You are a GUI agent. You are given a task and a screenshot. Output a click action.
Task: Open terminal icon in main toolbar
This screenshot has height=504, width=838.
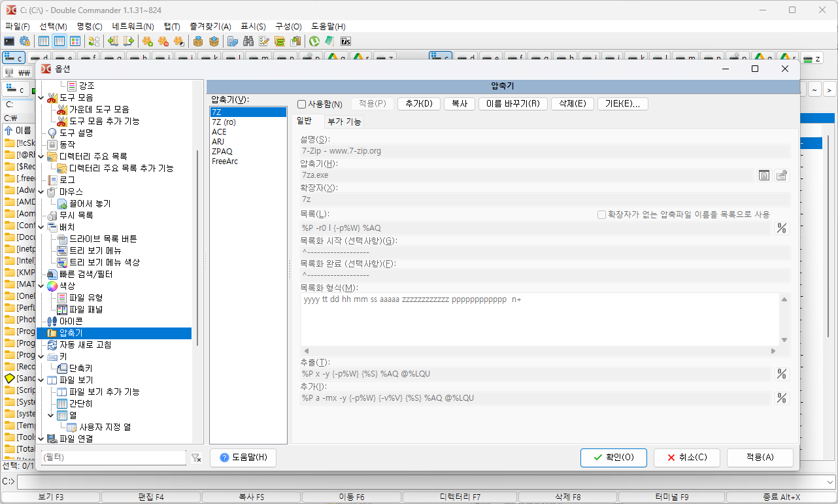point(10,41)
